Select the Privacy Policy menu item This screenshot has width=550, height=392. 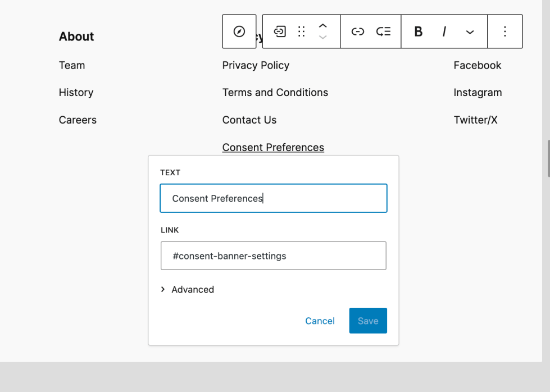tap(256, 65)
